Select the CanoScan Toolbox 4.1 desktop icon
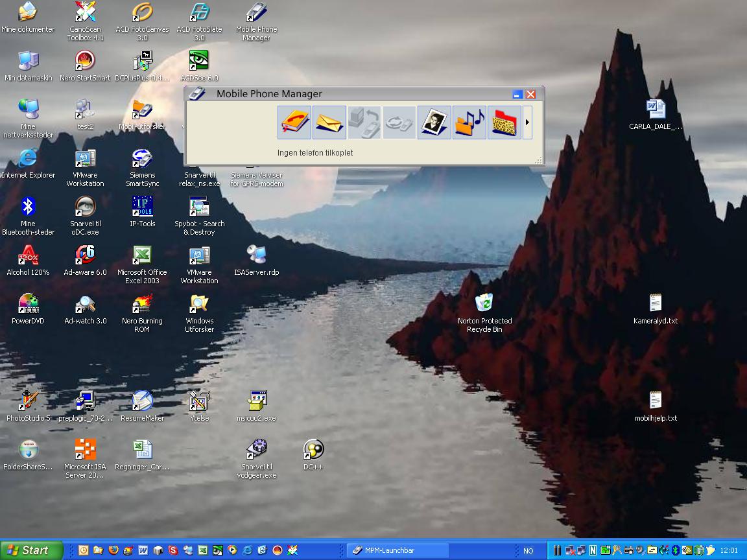 click(x=86, y=21)
